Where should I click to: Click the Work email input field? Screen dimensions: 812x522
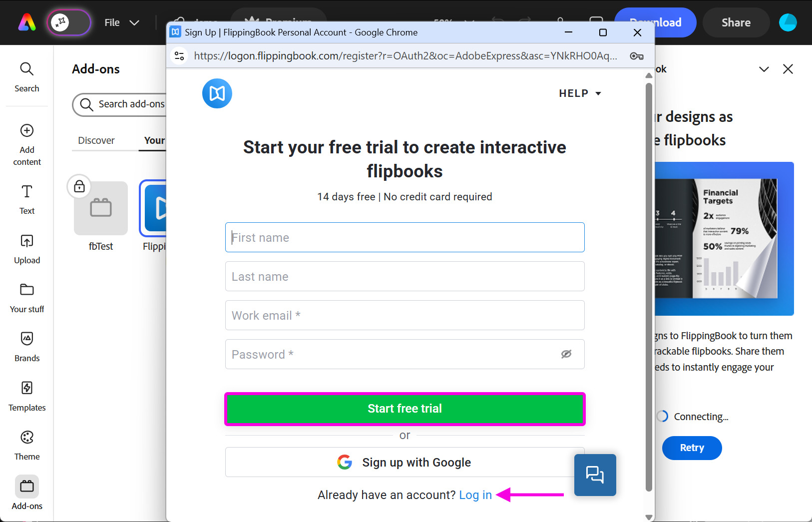tap(405, 315)
